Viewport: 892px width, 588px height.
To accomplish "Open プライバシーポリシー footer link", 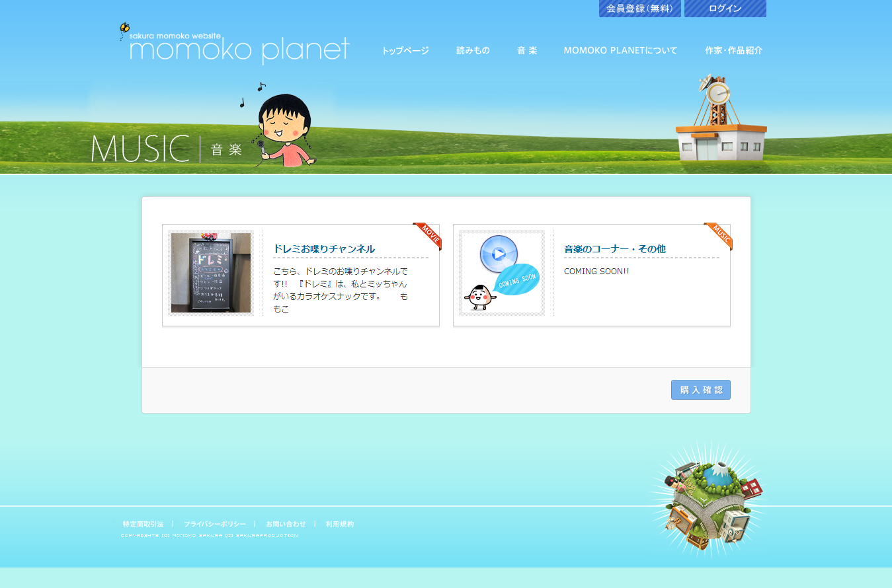I will 215,524.
